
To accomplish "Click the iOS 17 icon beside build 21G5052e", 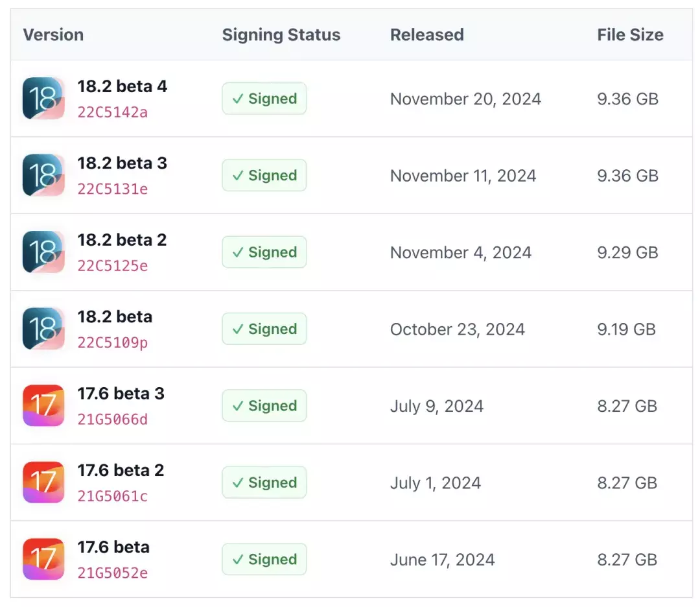I will point(43,559).
